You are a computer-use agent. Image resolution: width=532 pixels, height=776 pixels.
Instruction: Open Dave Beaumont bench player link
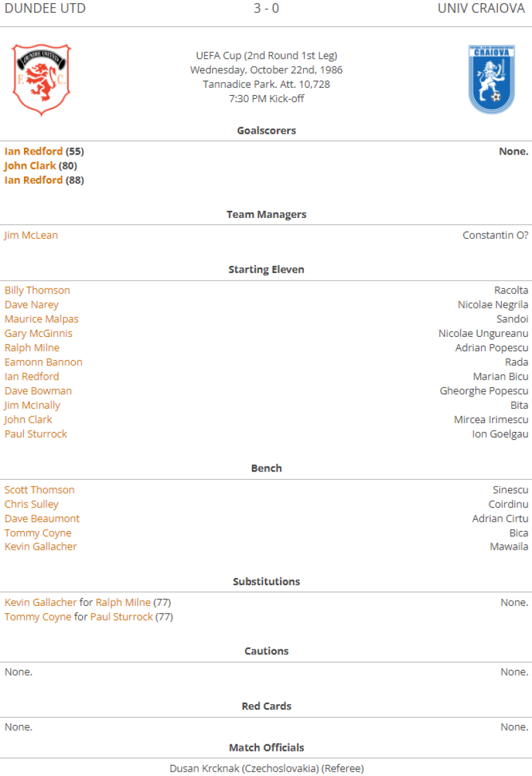(42, 519)
